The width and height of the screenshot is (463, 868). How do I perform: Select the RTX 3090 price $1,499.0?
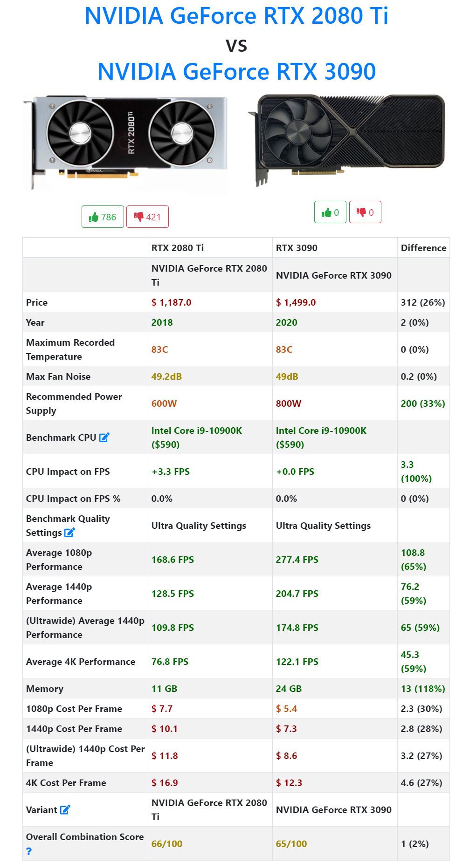click(296, 302)
